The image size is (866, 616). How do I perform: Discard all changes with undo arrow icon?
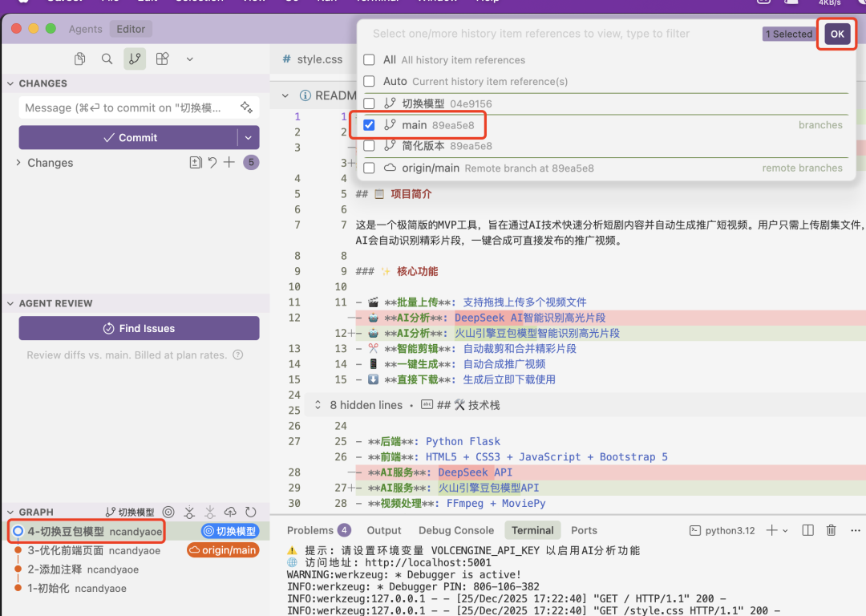[212, 163]
